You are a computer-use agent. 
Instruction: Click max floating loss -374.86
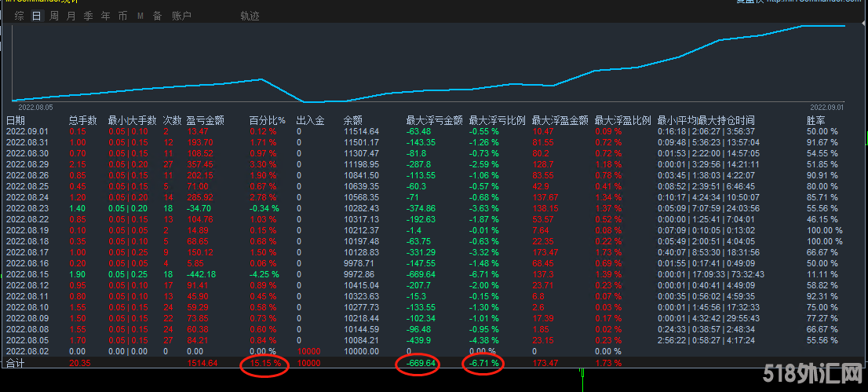[x=421, y=208]
